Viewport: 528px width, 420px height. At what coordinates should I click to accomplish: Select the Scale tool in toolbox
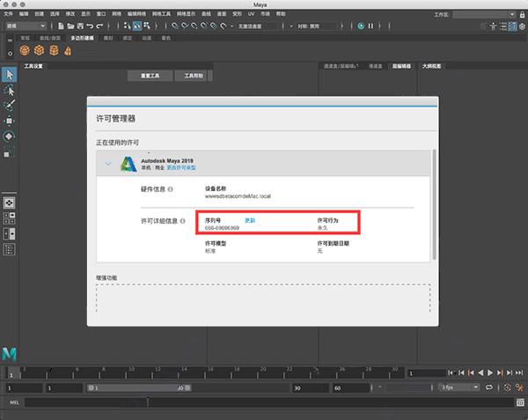[9, 153]
